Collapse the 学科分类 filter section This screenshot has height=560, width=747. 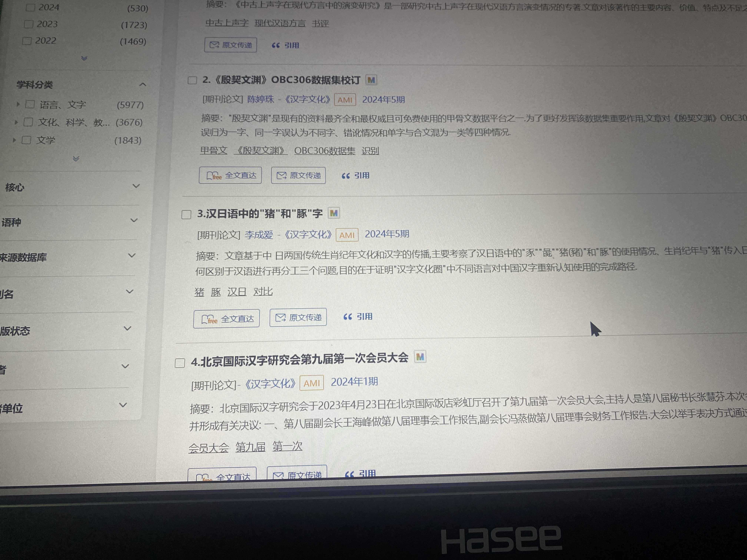tap(142, 84)
